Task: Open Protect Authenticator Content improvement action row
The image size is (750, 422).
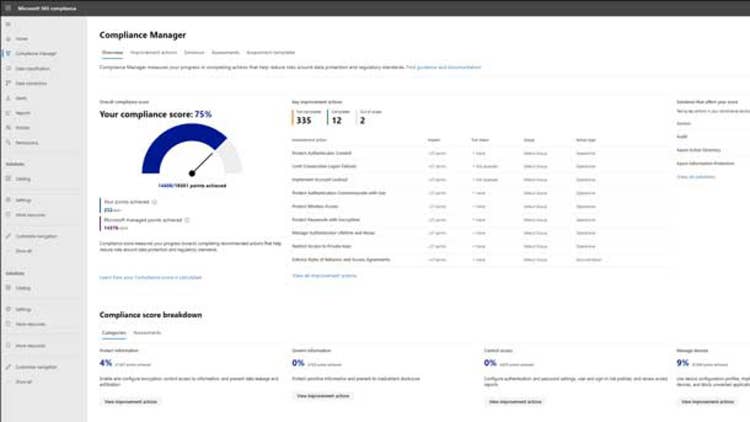Action: 321,152
